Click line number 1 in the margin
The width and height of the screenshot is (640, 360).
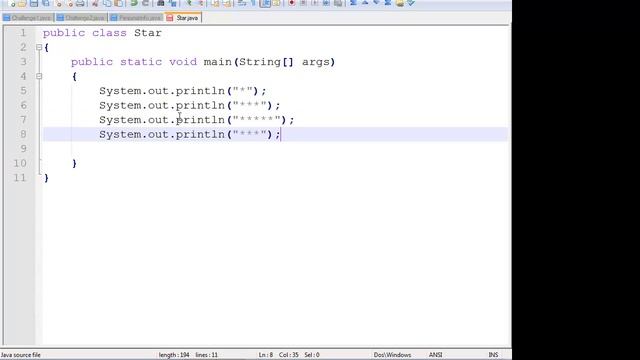(x=23, y=33)
